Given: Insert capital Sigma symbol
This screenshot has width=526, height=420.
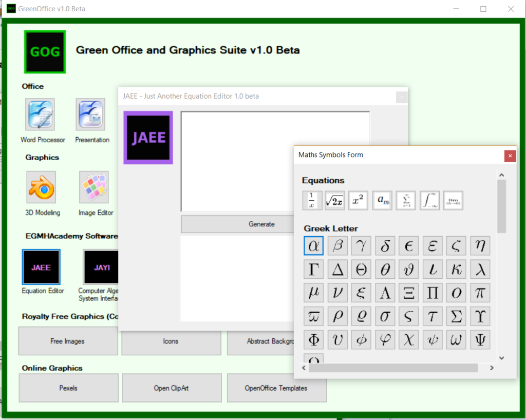Looking at the screenshot, I should pos(456,316).
